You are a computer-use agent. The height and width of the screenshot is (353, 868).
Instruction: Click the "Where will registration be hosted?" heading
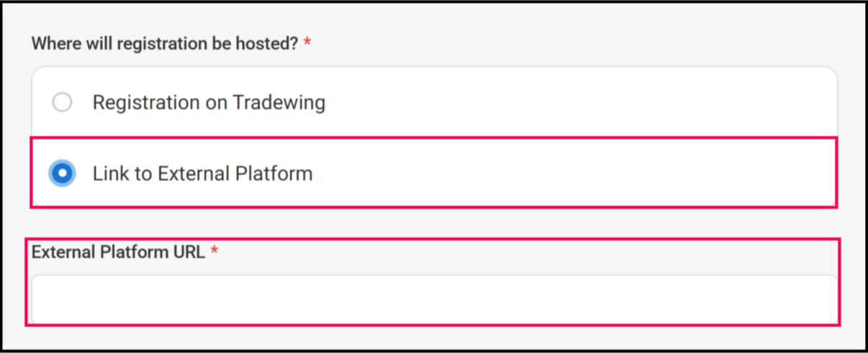[165, 43]
